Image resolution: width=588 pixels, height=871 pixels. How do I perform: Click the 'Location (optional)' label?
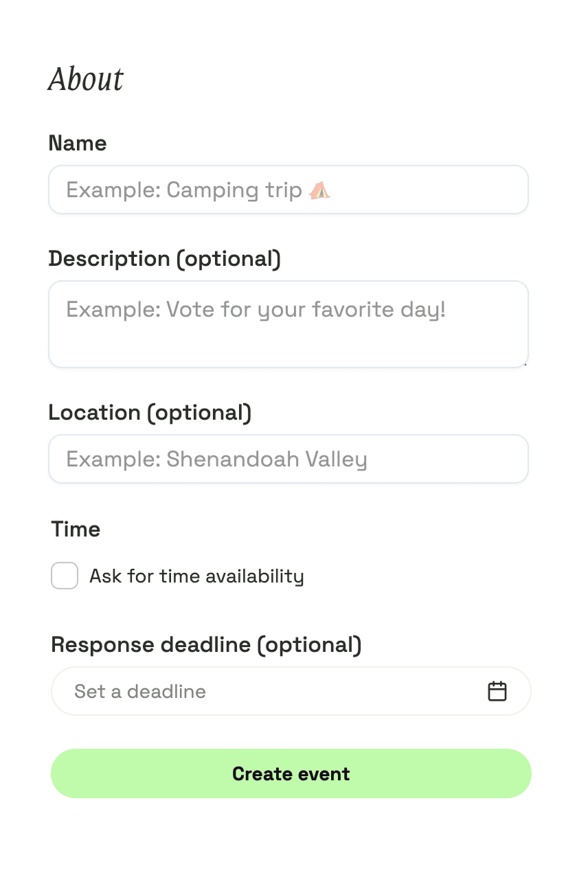click(x=150, y=413)
